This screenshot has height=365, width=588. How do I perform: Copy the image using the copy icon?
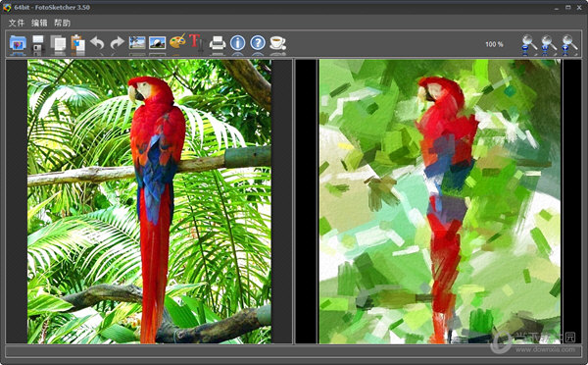point(58,43)
